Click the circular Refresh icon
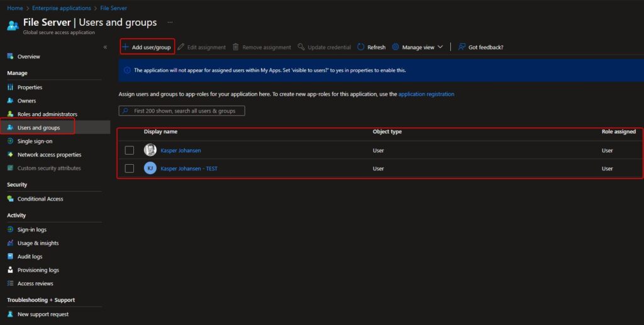Screen dimensions: 644x325 click(x=360, y=47)
